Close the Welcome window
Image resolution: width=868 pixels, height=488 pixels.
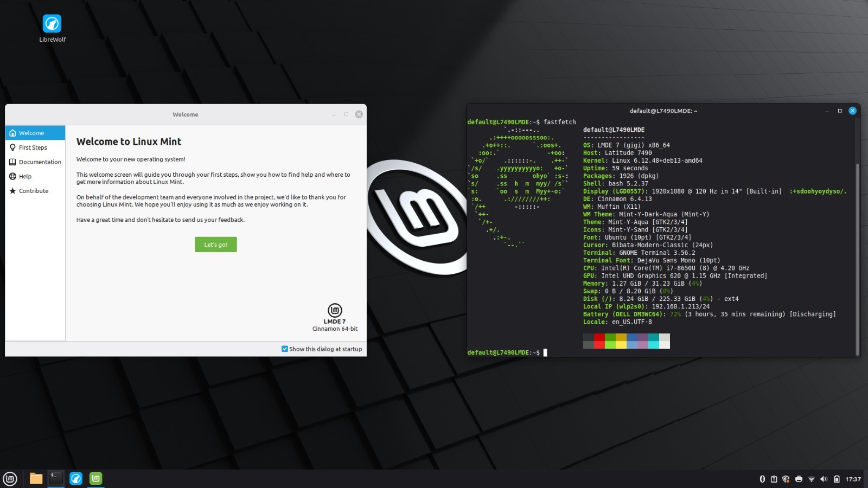coord(359,114)
